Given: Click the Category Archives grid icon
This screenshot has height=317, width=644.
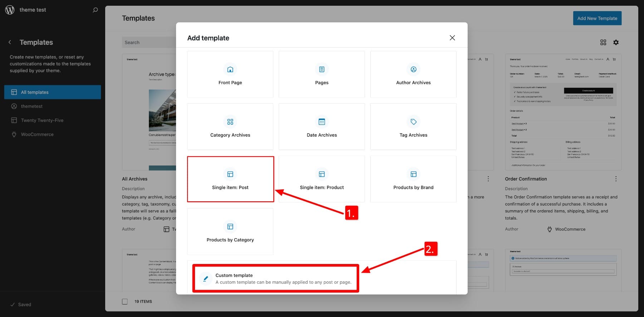Looking at the screenshot, I should (x=230, y=122).
